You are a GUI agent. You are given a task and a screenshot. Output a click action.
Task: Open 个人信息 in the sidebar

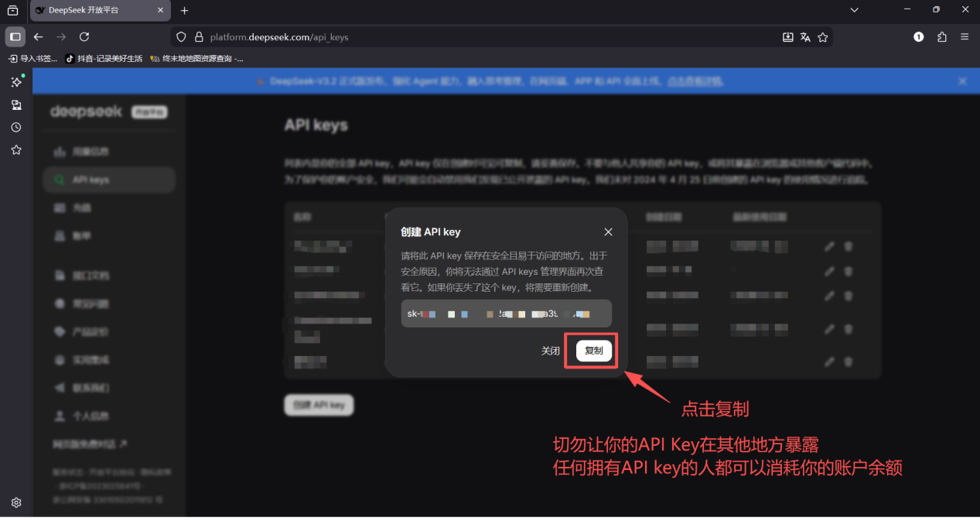pyautogui.click(x=109, y=416)
